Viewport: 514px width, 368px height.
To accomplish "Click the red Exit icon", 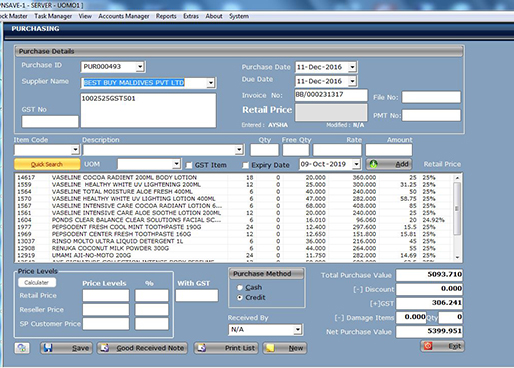I will [x=428, y=346].
